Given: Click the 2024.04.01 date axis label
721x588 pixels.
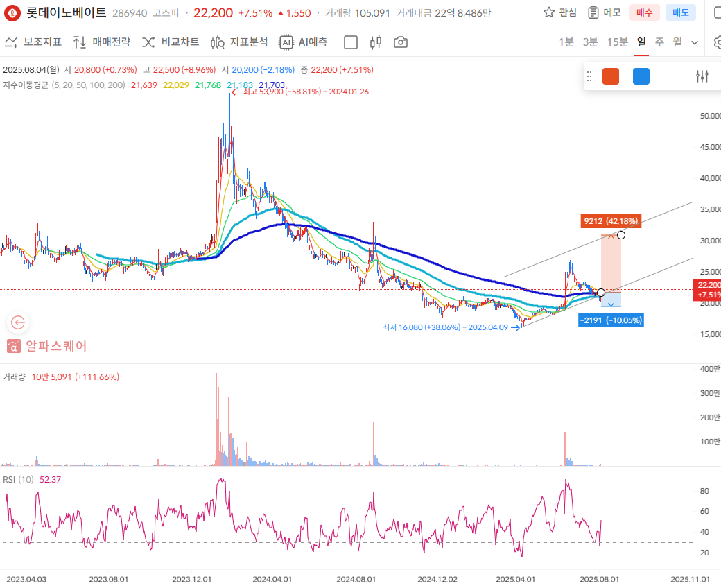Looking at the screenshot, I should (272, 579).
